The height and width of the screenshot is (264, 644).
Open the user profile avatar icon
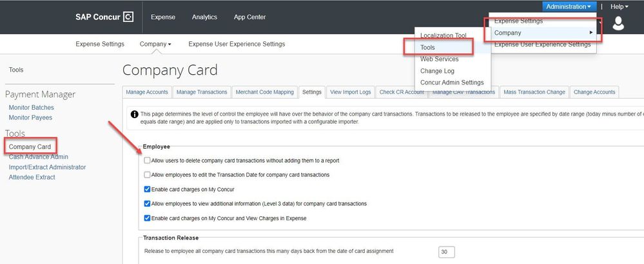(618, 23)
